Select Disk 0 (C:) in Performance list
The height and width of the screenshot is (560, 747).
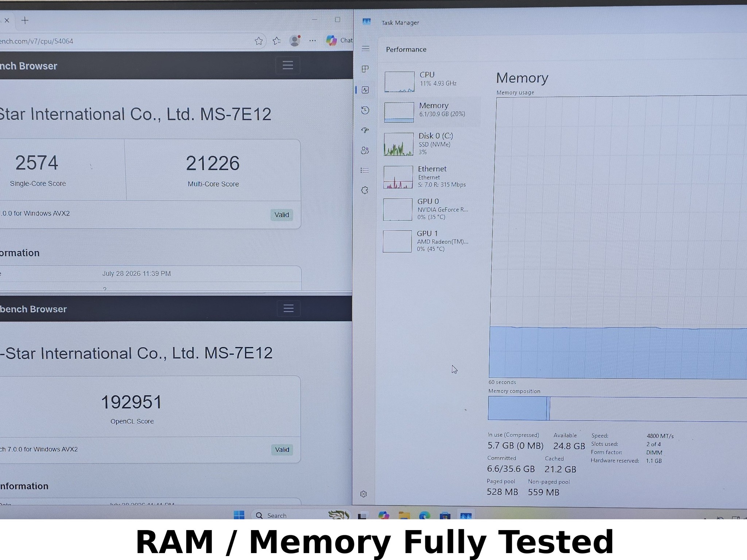coord(431,144)
